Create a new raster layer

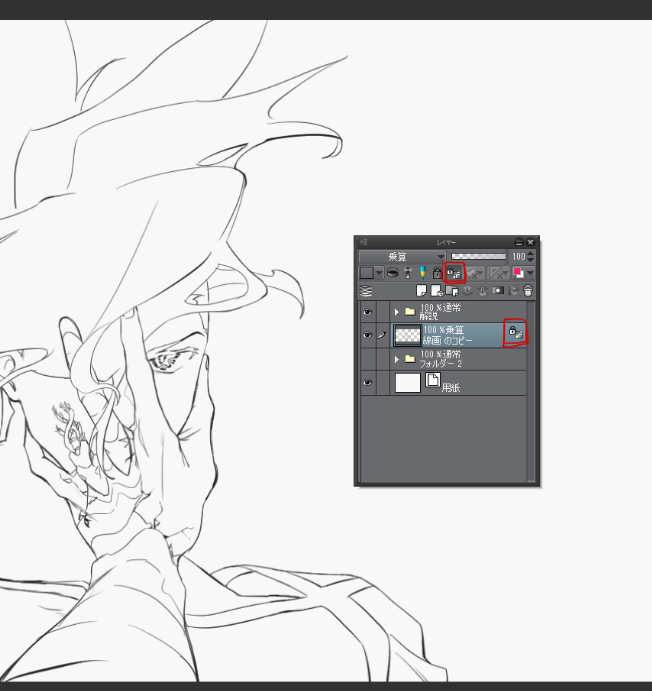(421, 291)
